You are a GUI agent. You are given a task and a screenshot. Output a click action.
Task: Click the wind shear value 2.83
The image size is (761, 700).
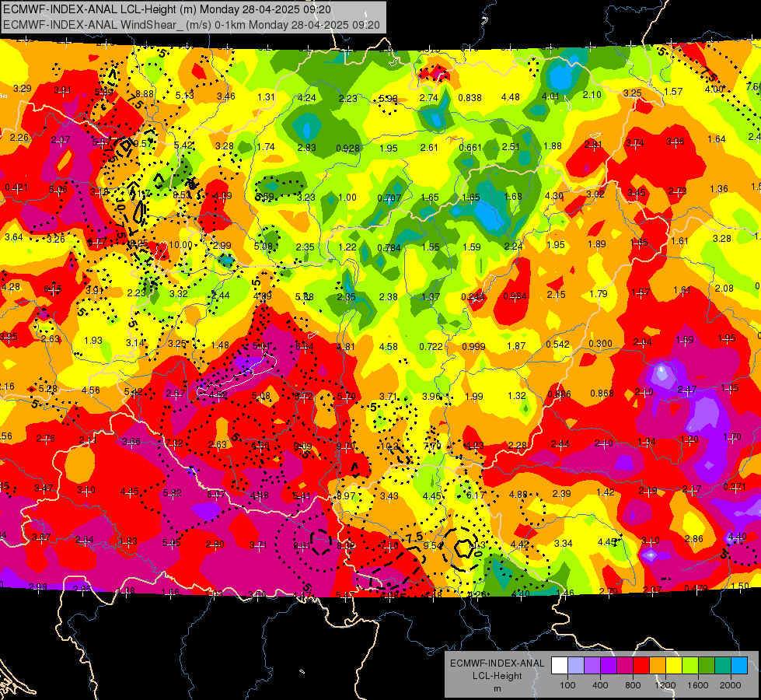click(x=307, y=148)
